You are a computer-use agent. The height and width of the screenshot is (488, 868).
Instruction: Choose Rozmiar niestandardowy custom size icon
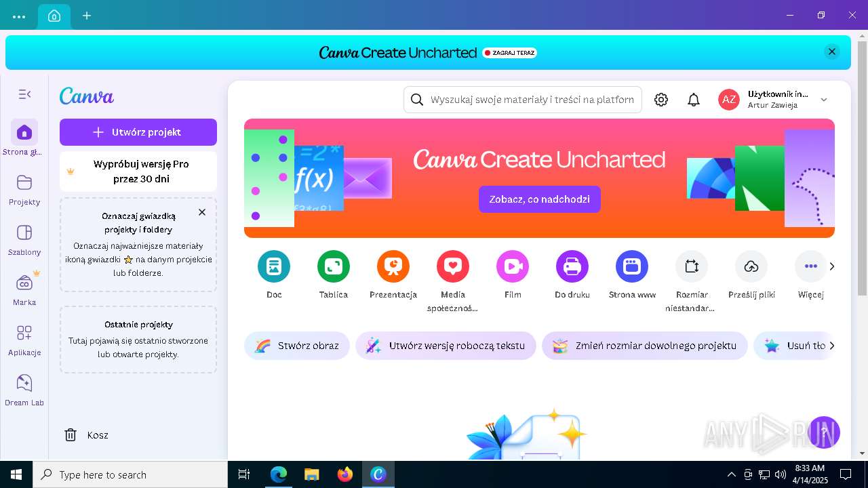tap(692, 267)
